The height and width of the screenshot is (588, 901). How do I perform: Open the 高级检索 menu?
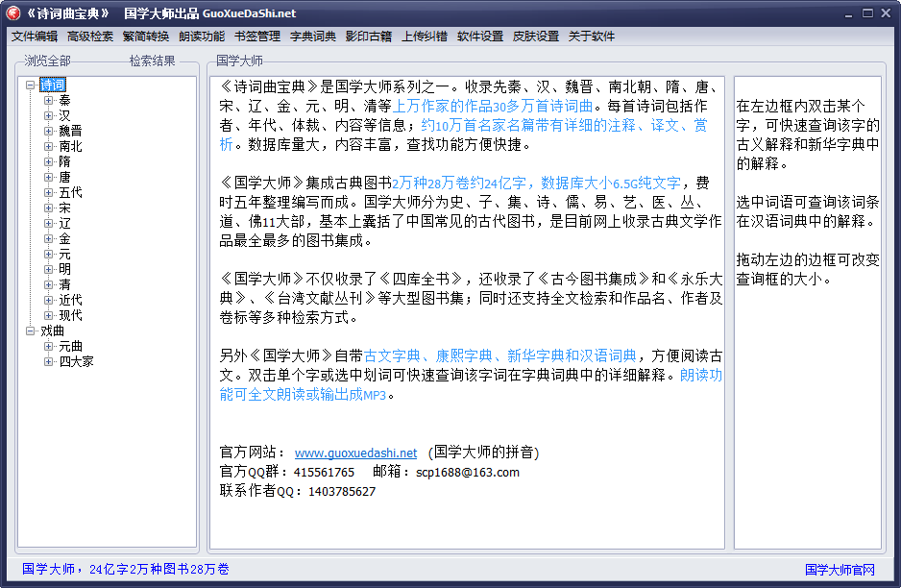pos(90,37)
